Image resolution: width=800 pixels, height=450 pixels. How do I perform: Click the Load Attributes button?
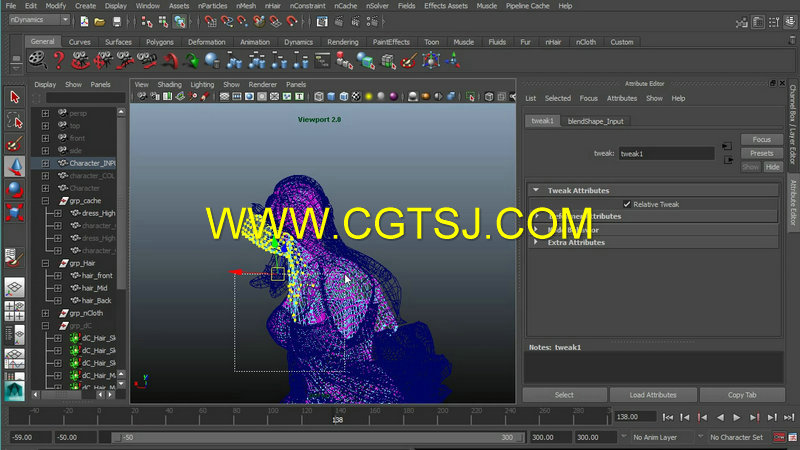(x=653, y=395)
